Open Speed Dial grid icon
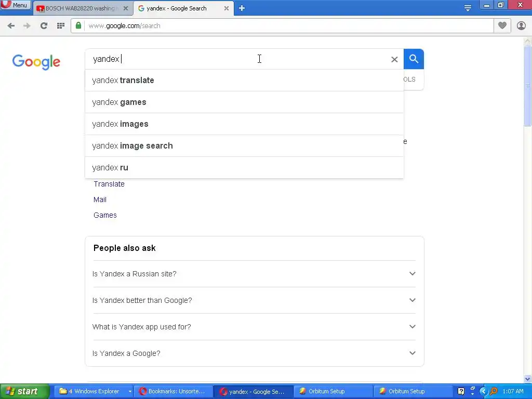 pos(61,26)
